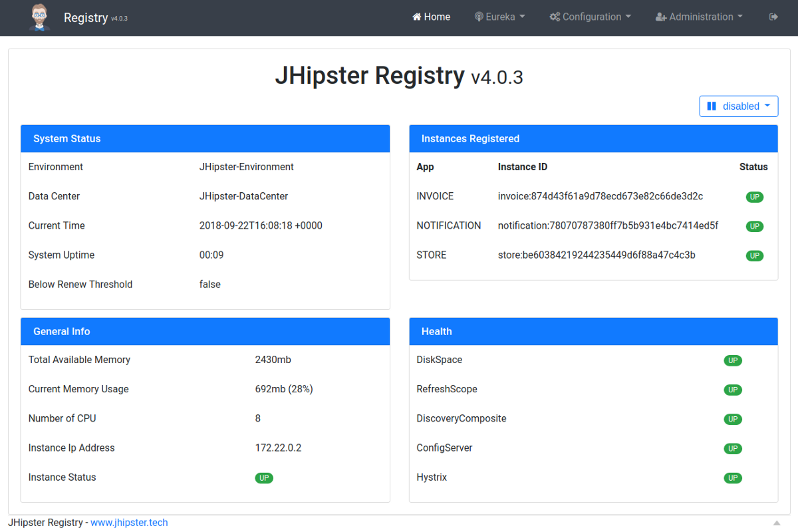
Task: Click the NOTIFICATION app name
Action: point(449,225)
